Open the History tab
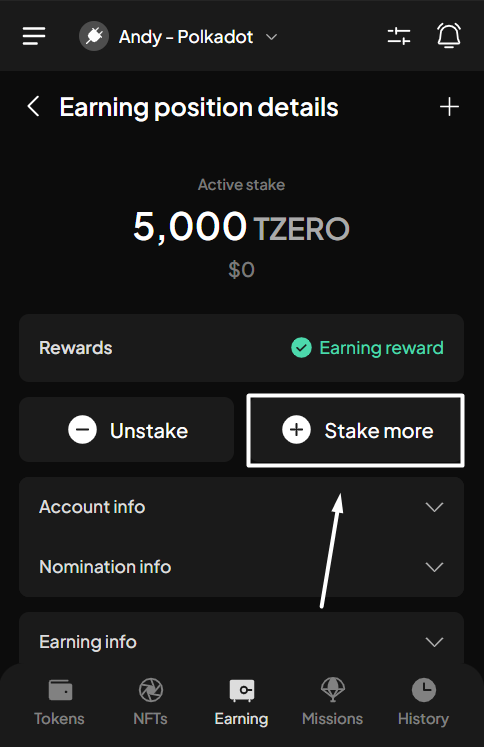This screenshot has height=747, width=484. (424, 703)
